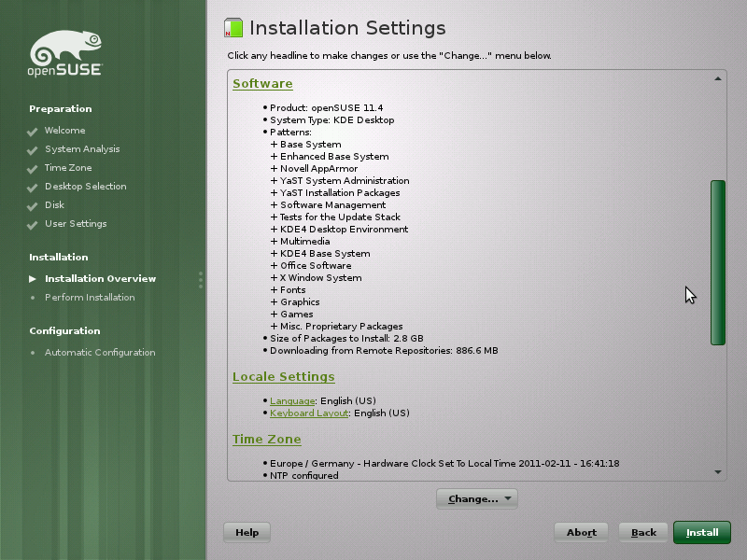Click '+ YaST System Administration' pattern
The image size is (747, 560).
(x=340, y=180)
